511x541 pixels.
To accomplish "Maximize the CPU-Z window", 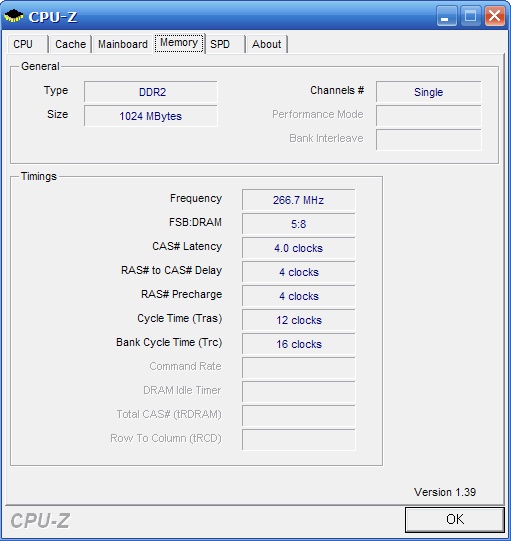I will (x=470, y=16).
